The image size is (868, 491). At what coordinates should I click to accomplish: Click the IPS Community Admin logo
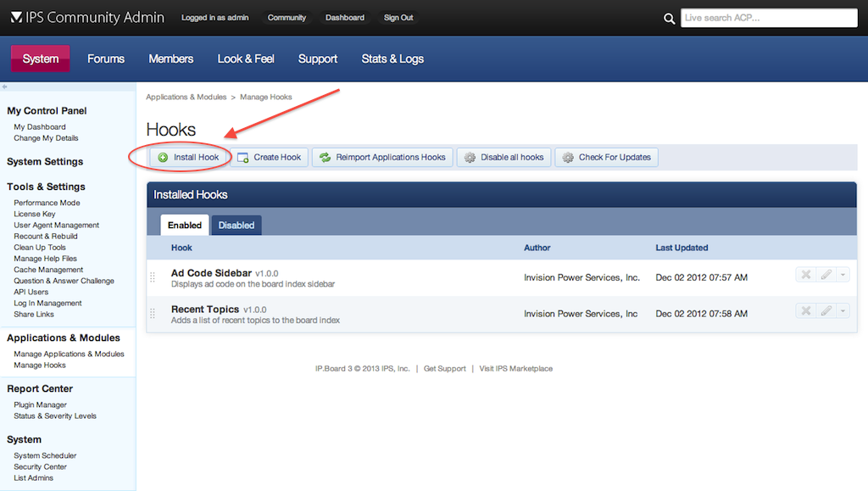click(x=88, y=18)
